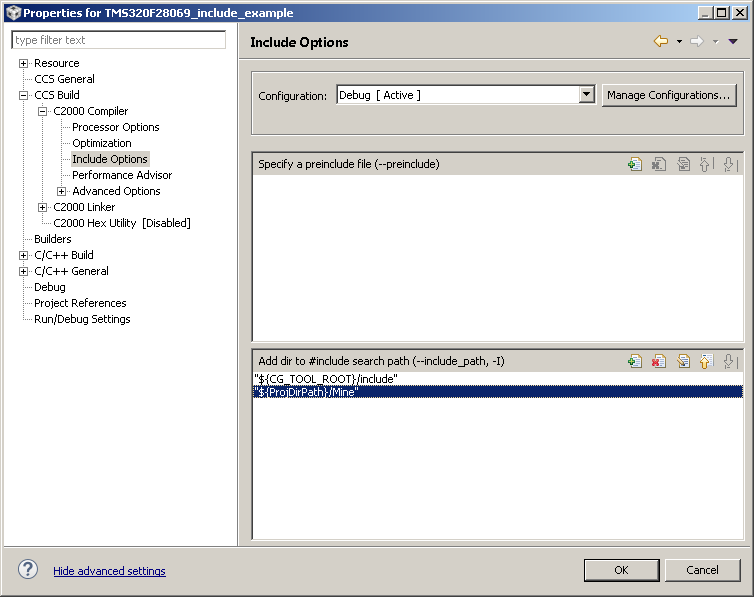
Task: Cancel the properties dialog
Action: point(703,570)
